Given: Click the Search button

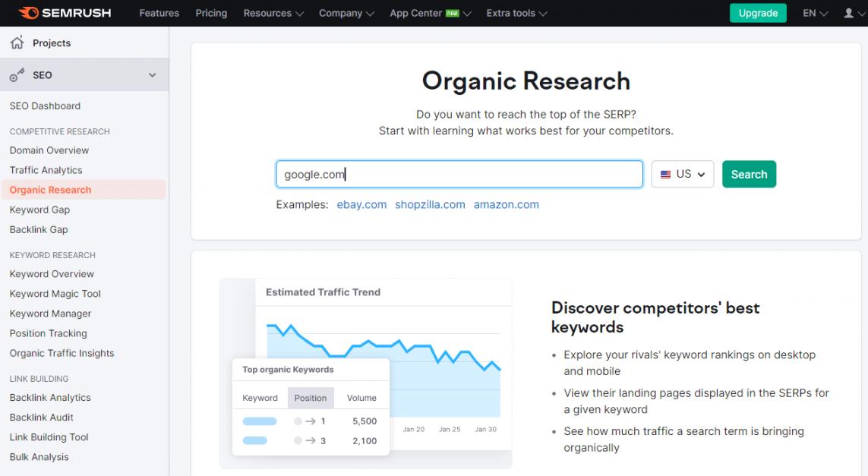Looking at the screenshot, I should (749, 175).
